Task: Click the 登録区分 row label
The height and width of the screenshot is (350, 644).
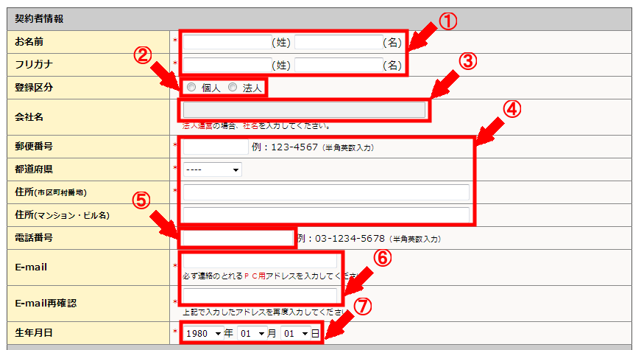Action: coord(34,87)
